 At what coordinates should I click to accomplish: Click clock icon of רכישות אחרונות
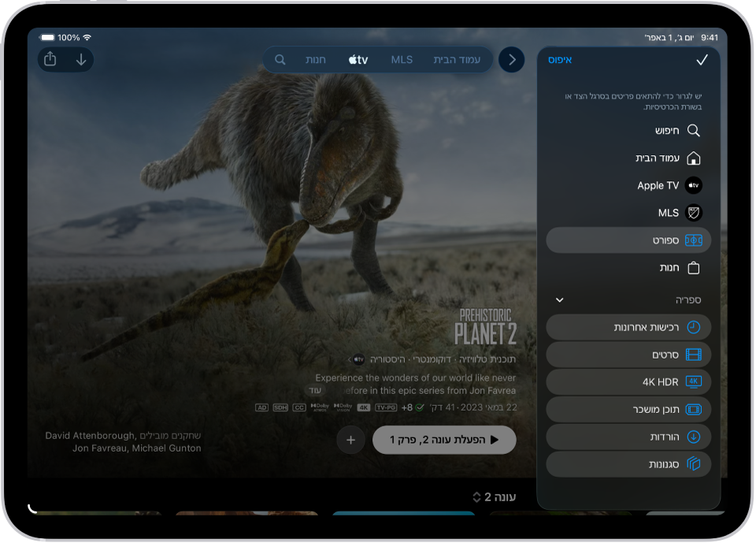[x=693, y=327]
